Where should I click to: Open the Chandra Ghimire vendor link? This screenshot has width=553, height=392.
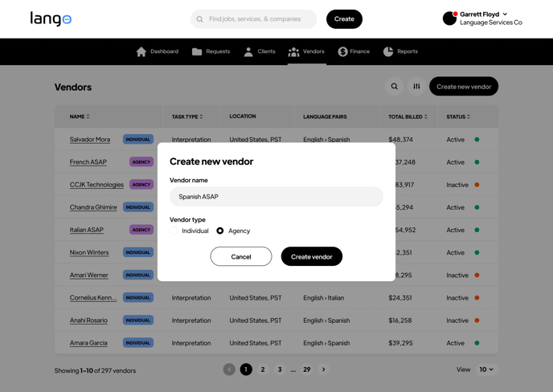(93, 207)
